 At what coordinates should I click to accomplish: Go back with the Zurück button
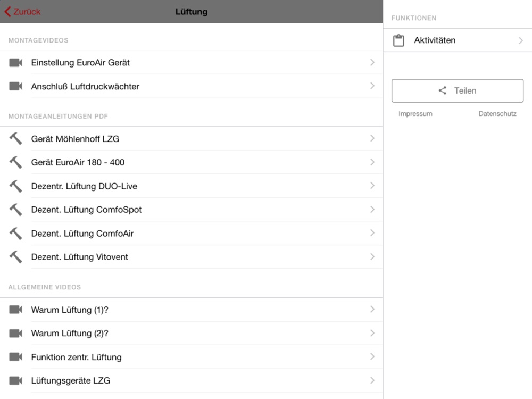(x=23, y=12)
